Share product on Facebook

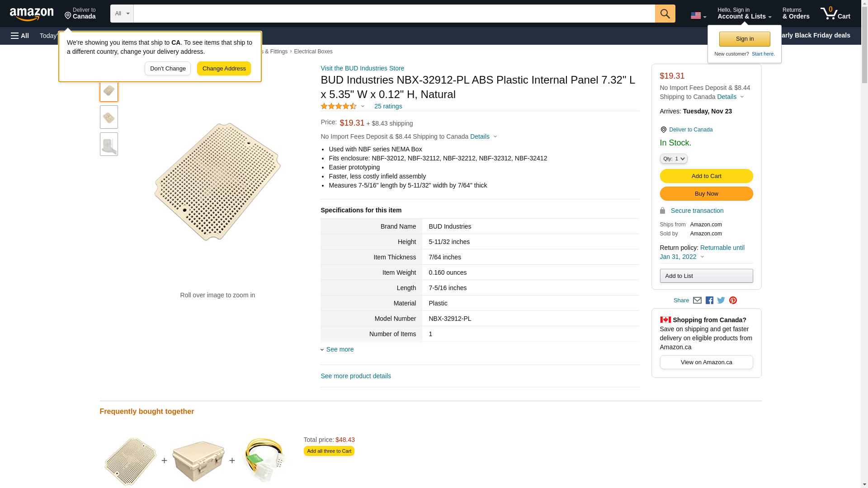tap(709, 300)
